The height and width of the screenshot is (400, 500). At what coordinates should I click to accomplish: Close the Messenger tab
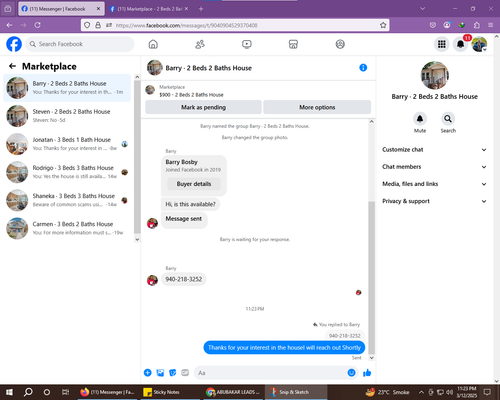click(98, 9)
